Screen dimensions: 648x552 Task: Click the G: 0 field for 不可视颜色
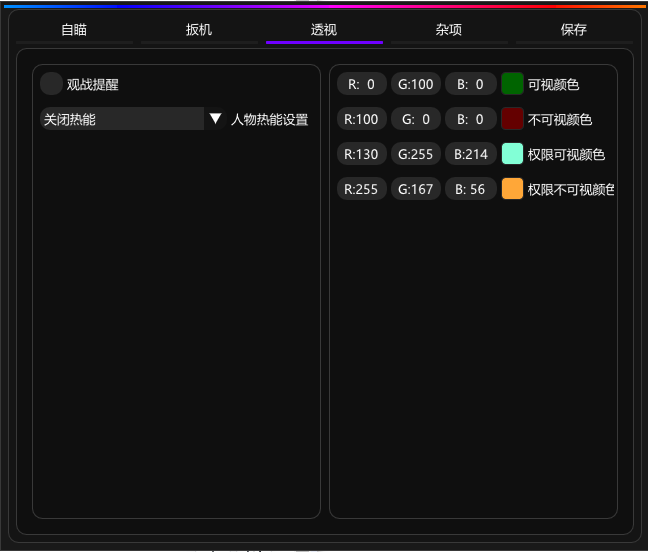[416, 119]
